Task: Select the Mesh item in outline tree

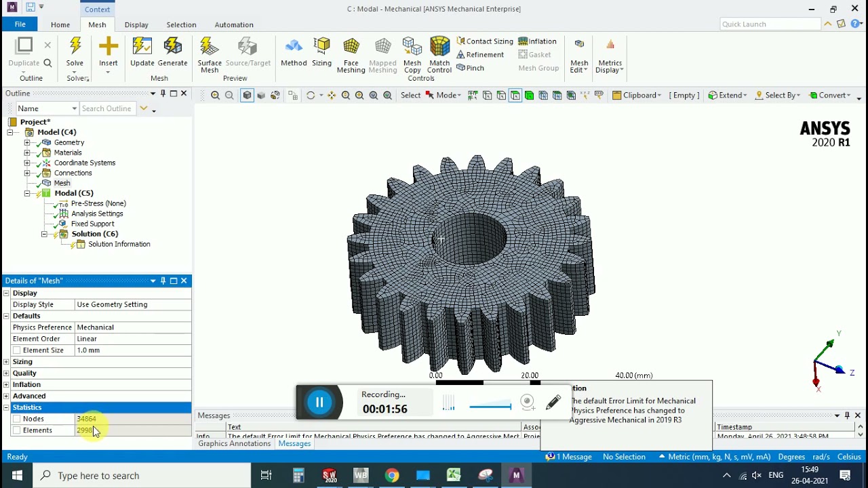Action: pyautogui.click(x=62, y=183)
